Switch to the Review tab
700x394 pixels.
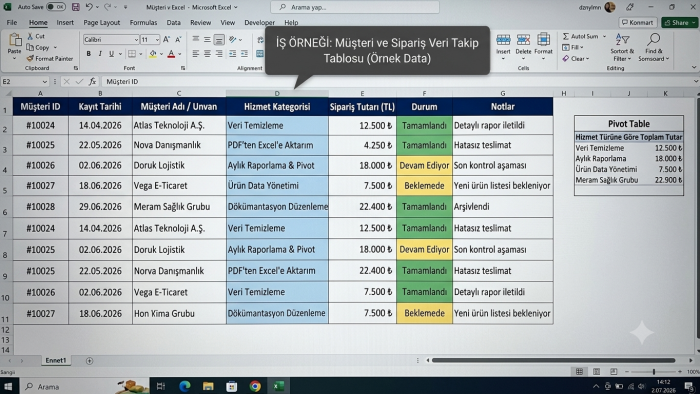[x=200, y=22]
